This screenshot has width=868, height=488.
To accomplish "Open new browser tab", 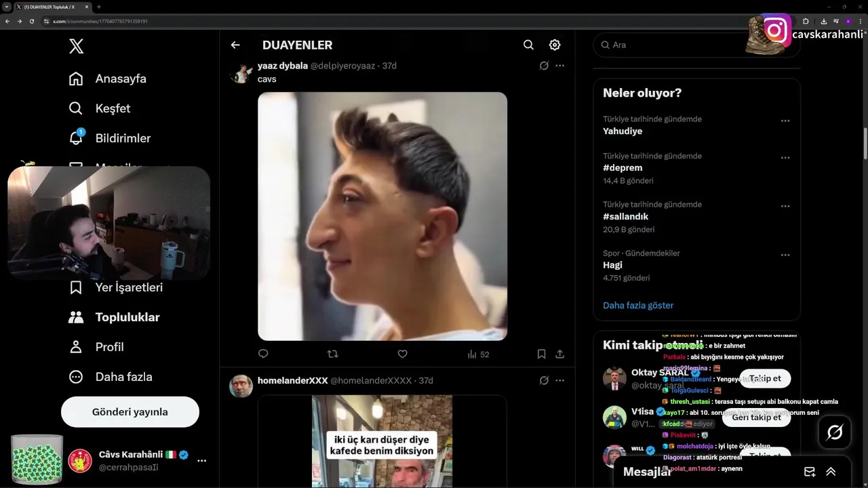I will [99, 7].
